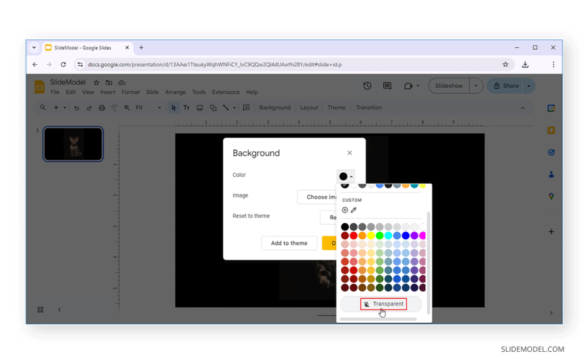Click the Choose image button
Image resolution: width=588 pixels, height=364 pixels.
(x=317, y=197)
